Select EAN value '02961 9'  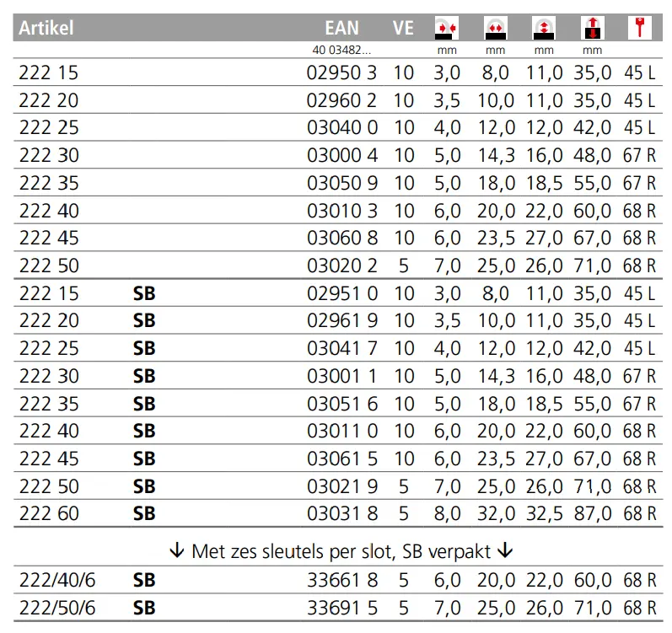click(x=342, y=321)
